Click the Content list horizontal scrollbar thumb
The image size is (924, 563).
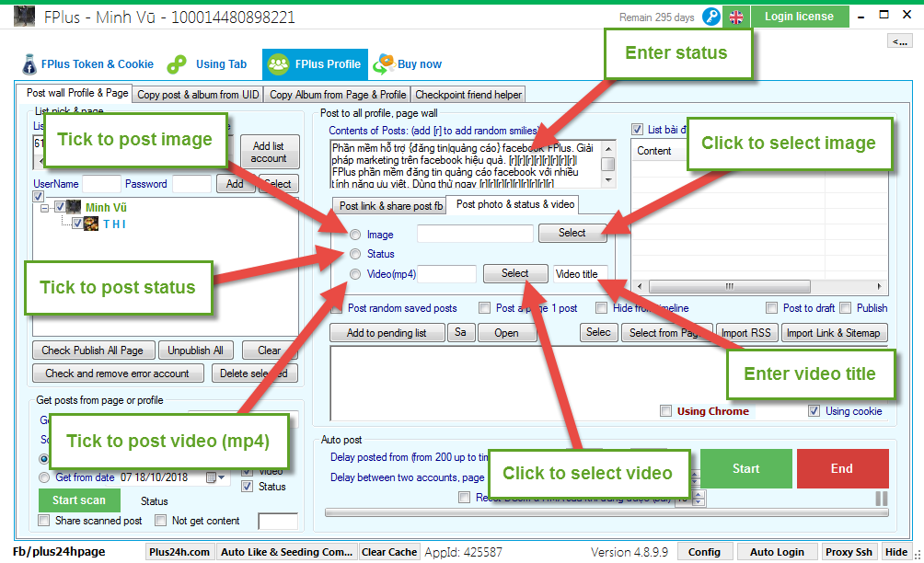730,286
